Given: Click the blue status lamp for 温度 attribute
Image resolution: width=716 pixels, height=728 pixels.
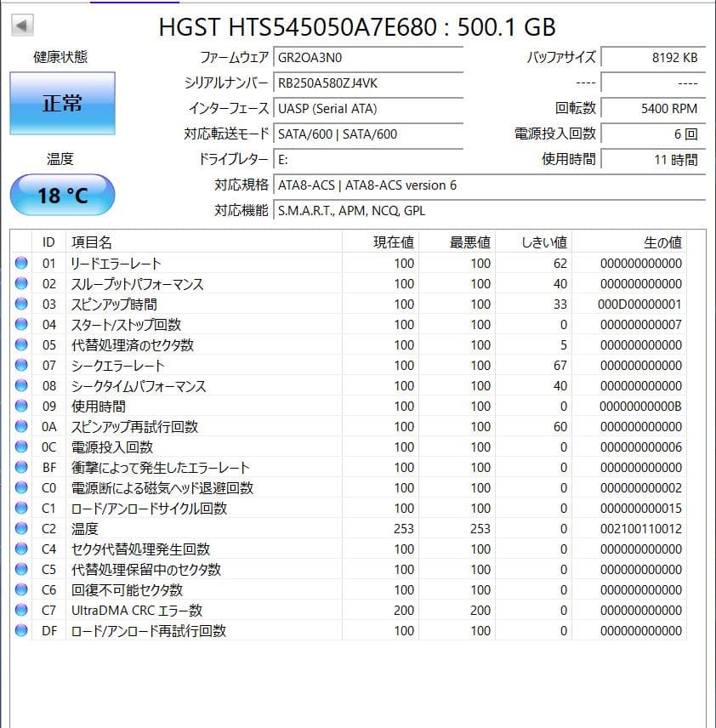Looking at the screenshot, I should click(20, 528).
